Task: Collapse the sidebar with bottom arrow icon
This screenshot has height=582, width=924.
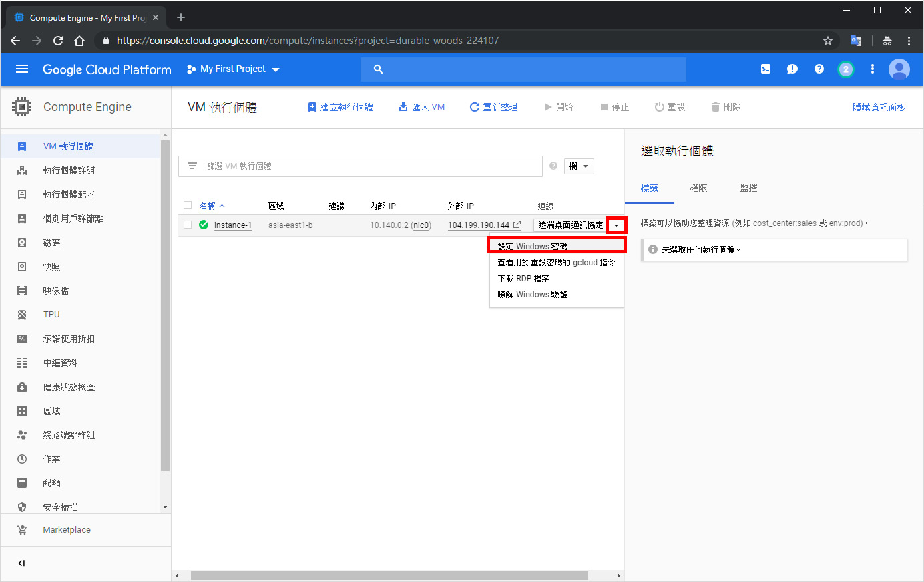Action: point(21,563)
